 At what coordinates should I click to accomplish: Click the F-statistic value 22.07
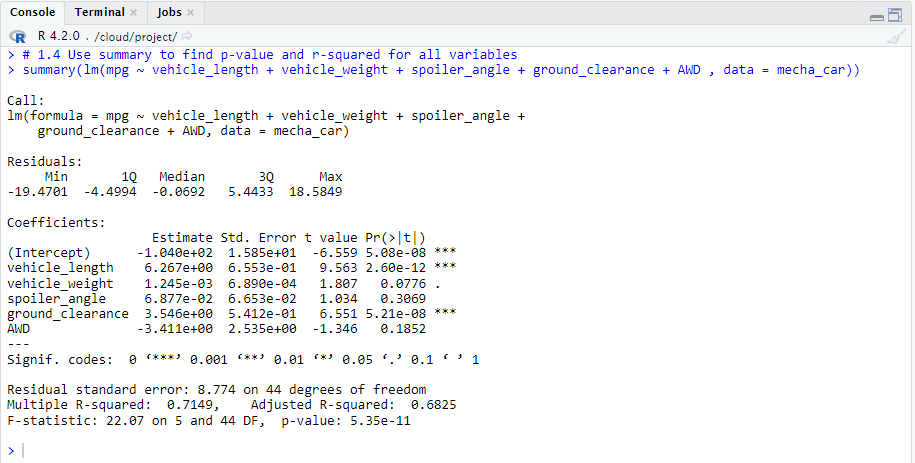coord(125,420)
